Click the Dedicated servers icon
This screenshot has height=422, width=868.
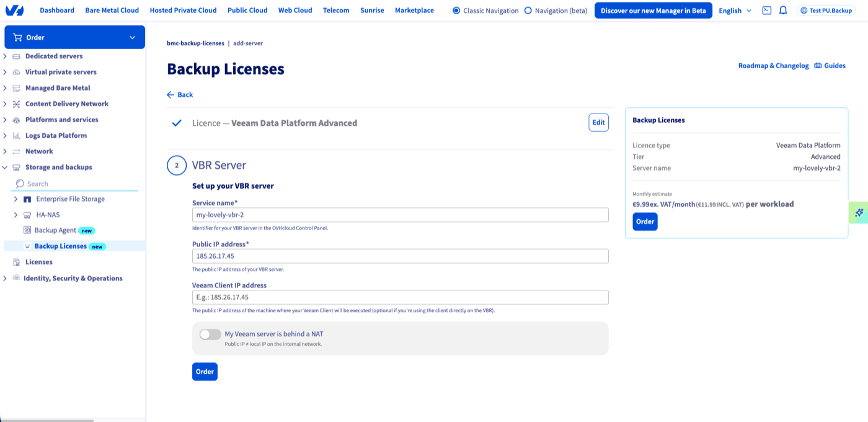(x=16, y=56)
